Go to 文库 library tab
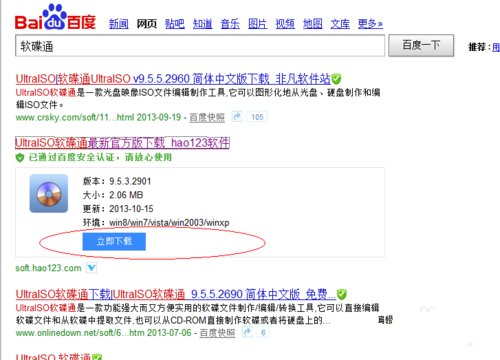The width and height of the screenshot is (500, 360). (x=340, y=24)
